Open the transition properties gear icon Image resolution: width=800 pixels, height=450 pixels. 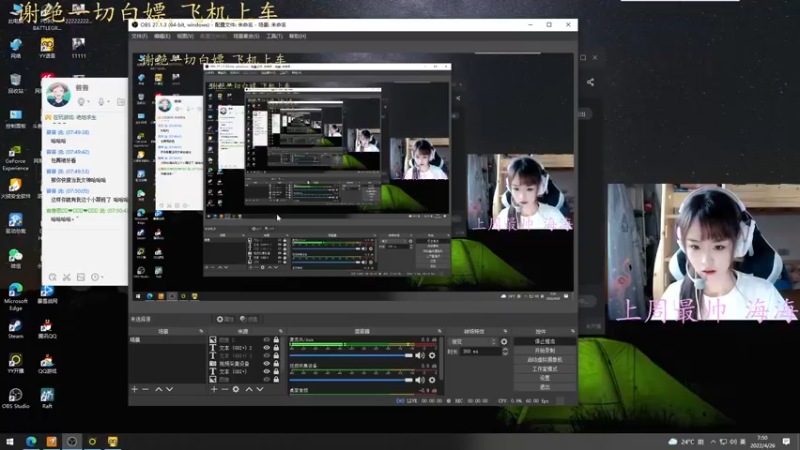click(x=504, y=341)
